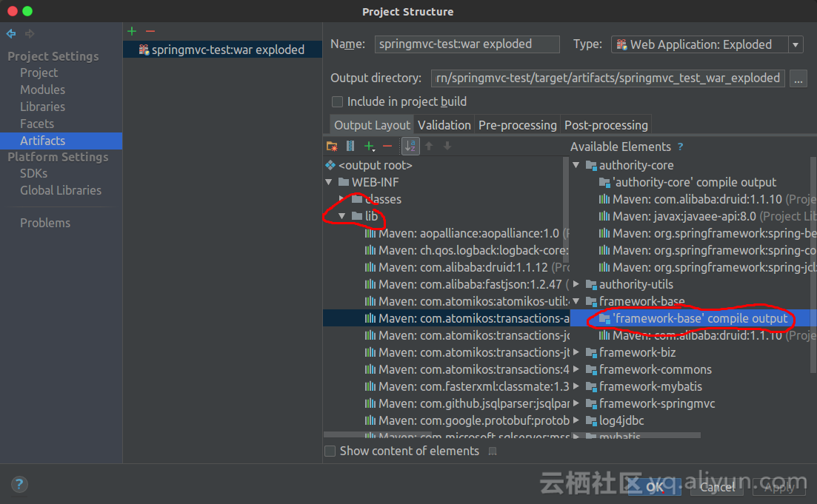Open Global Libraries settings
The image size is (817, 504).
(x=61, y=190)
